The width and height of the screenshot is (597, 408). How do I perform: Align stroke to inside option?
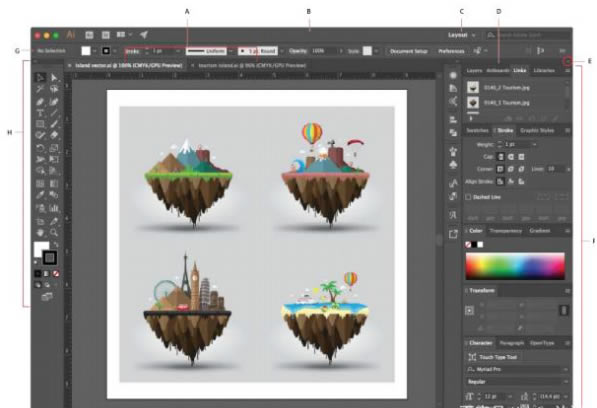point(511,182)
